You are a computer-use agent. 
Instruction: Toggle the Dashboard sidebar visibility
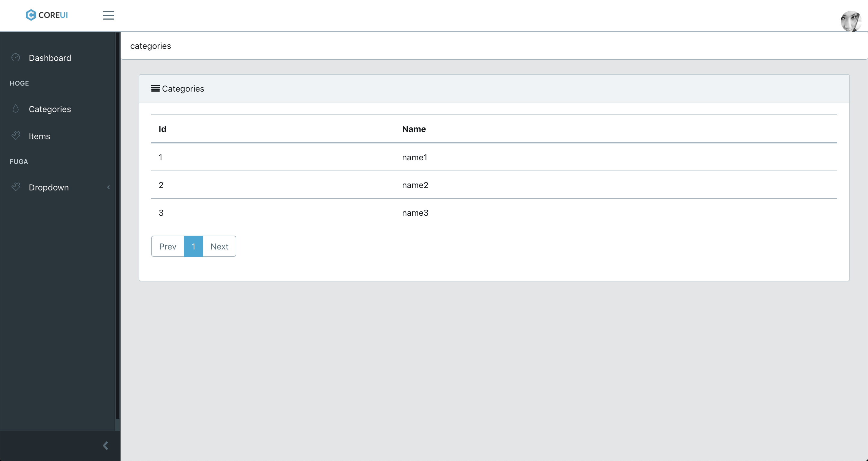[108, 15]
